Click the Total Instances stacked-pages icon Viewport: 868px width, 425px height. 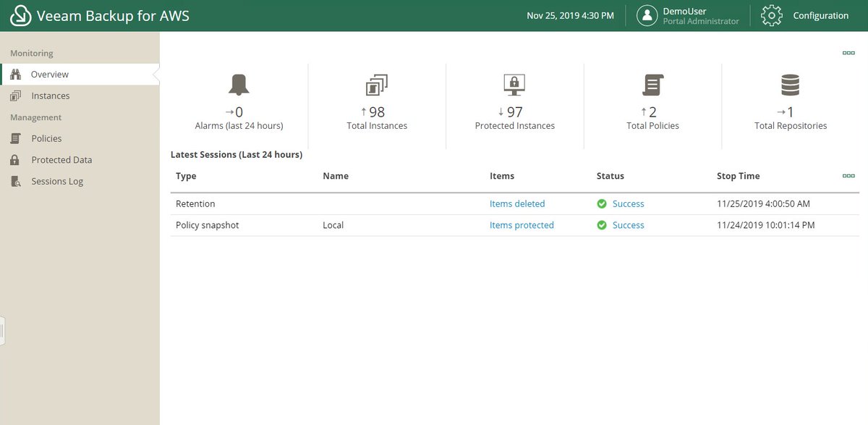377,85
